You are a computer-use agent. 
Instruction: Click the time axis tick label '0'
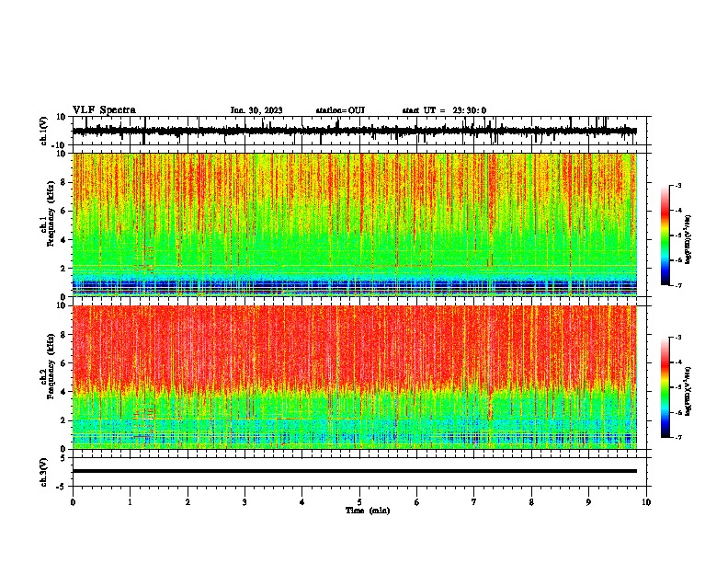coord(73,502)
